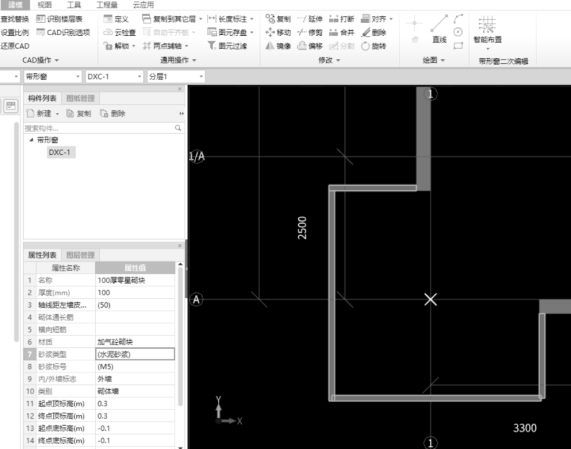
Task: Click the 内/外墙标志 value 外墙
Action: click(135, 379)
